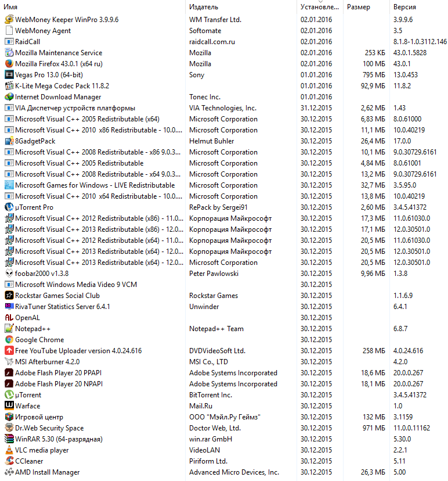Click the 132 МБ size value

click(x=374, y=417)
